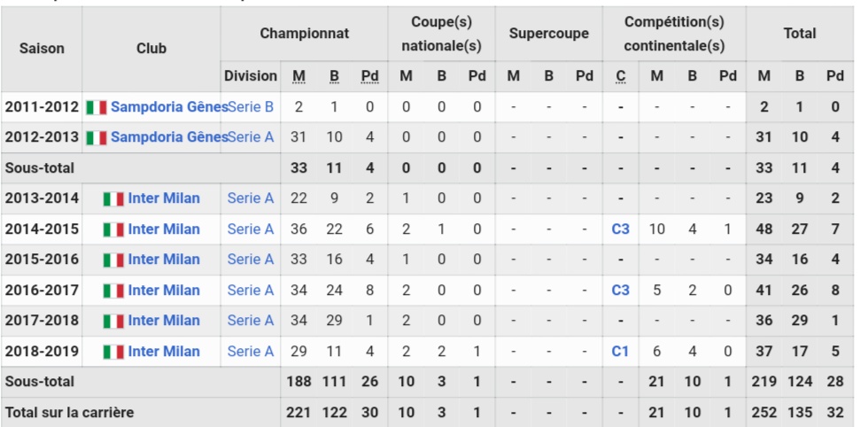Click the B abbreviation under Championnat
The width and height of the screenshot is (868, 427).
pos(335,76)
